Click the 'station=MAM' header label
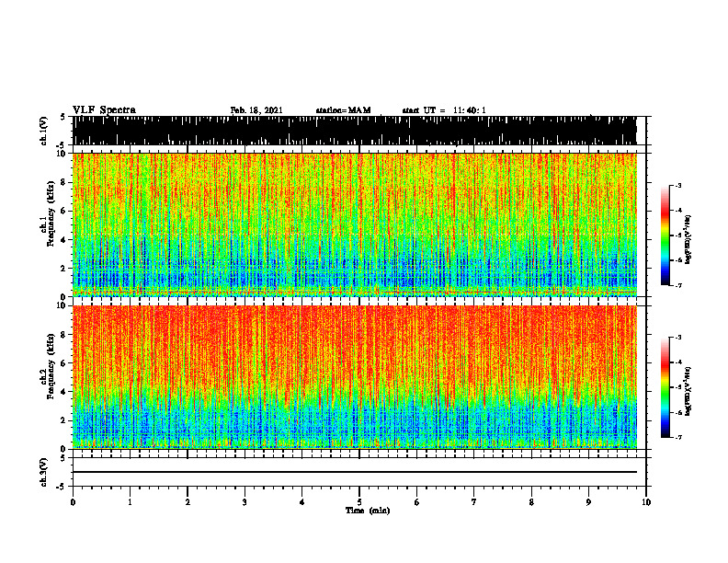728x563 pixels. click(x=343, y=110)
